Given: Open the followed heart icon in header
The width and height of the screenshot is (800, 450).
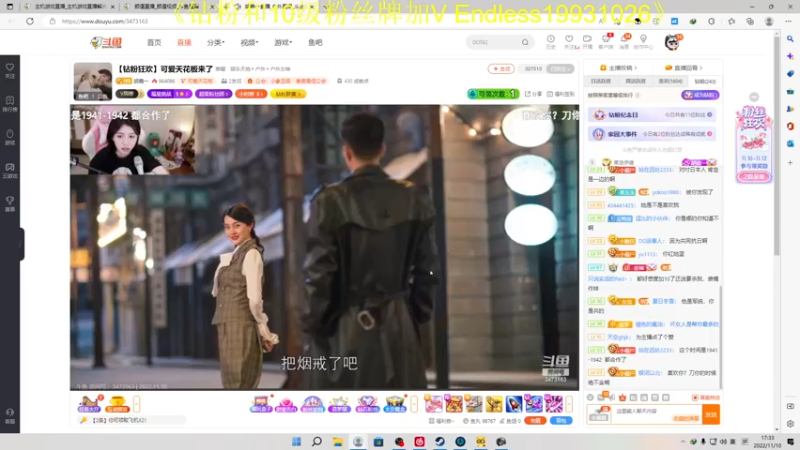Looking at the screenshot, I should (x=569, y=41).
